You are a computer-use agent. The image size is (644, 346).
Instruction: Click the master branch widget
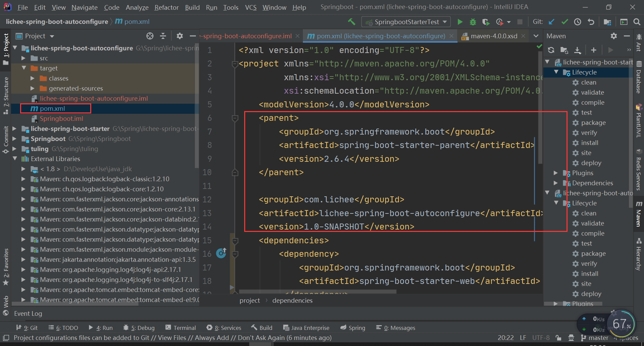pyautogui.click(x=594, y=338)
